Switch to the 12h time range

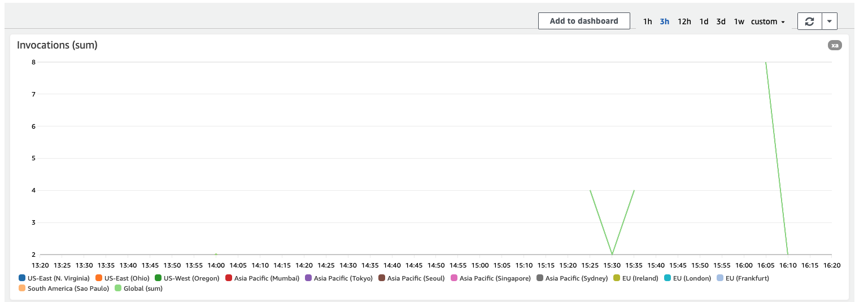point(684,21)
